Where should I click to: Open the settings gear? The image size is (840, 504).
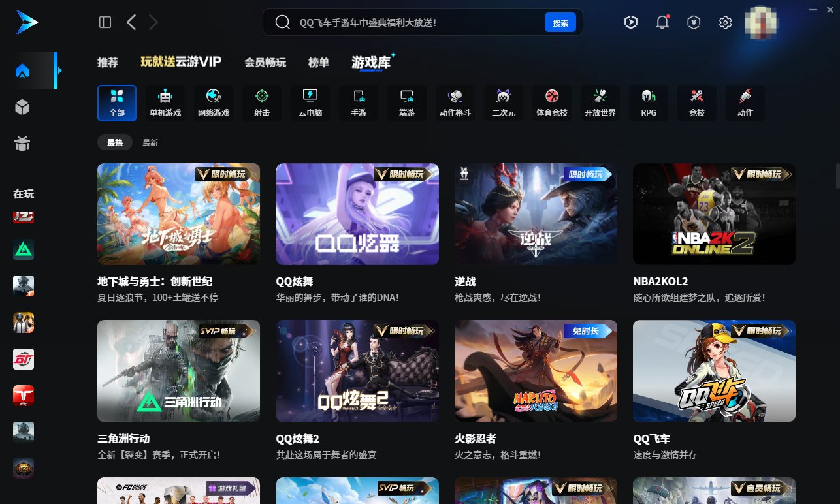coord(725,22)
